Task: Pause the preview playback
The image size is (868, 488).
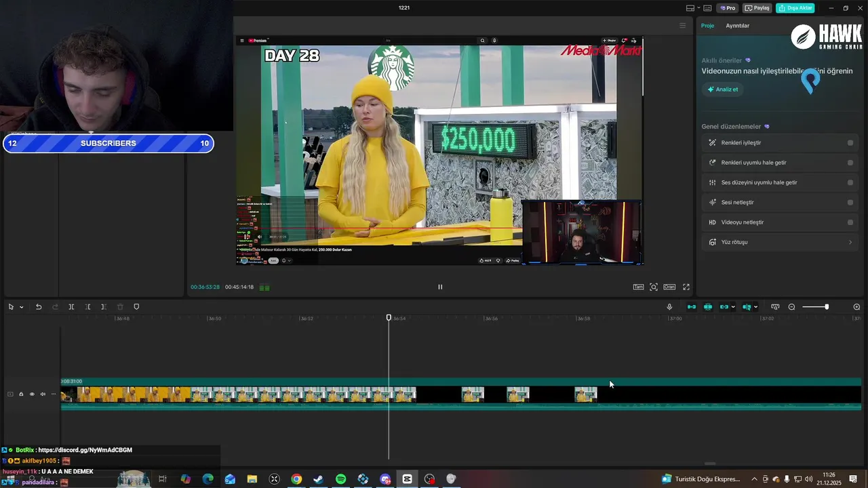Action: pyautogui.click(x=440, y=287)
